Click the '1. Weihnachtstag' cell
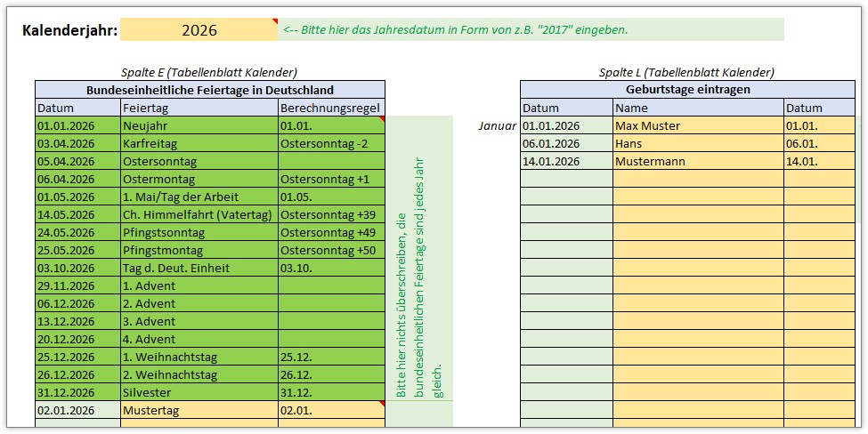Viewport: 868px width, 434px height. tap(199, 357)
